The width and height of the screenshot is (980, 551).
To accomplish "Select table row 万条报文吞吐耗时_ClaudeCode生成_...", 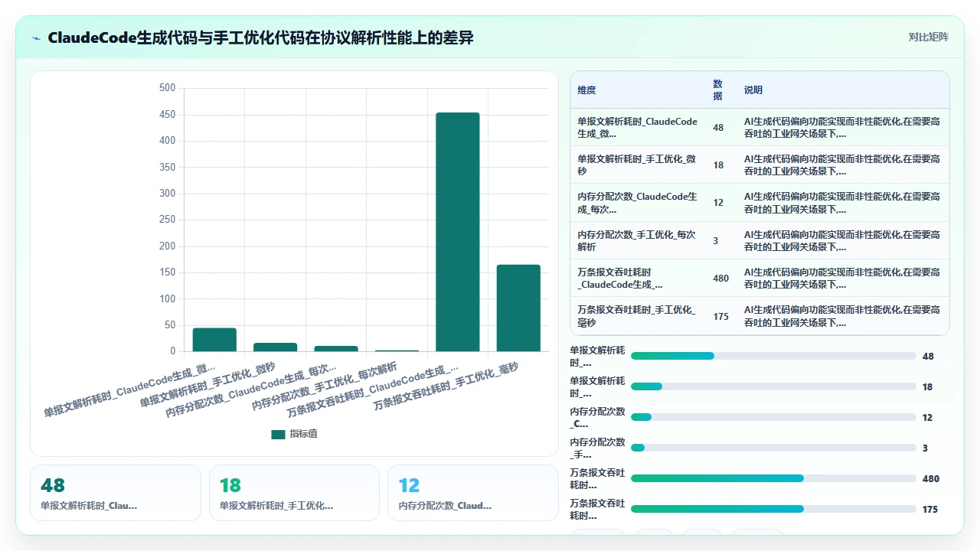I will click(x=759, y=278).
